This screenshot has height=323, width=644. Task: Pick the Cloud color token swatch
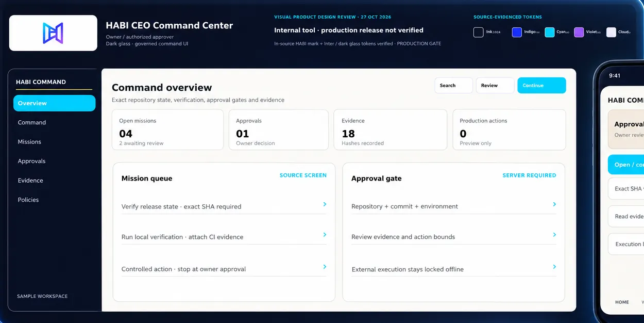click(612, 33)
